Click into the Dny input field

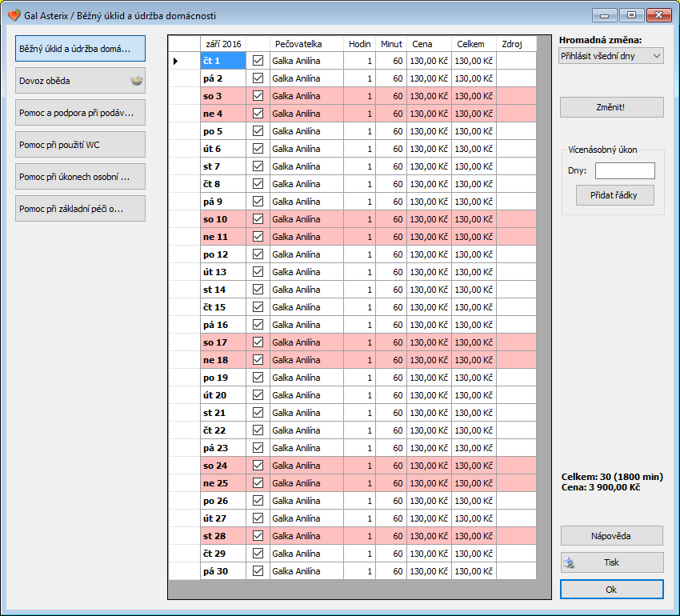click(625, 170)
